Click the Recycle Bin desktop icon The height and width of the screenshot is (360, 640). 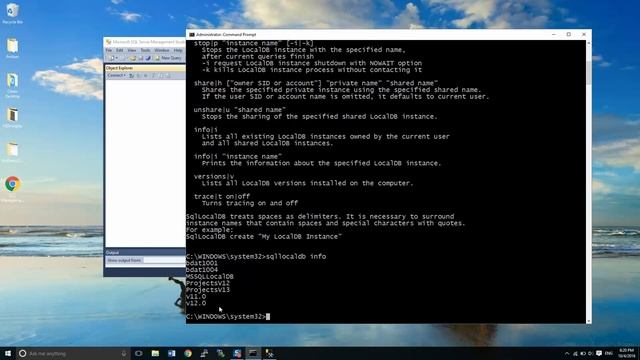[12, 13]
